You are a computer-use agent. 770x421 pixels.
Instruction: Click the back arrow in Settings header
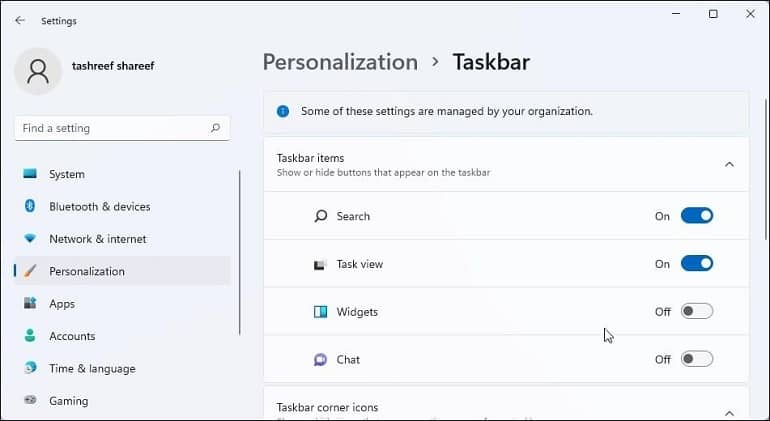click(20, 20)
